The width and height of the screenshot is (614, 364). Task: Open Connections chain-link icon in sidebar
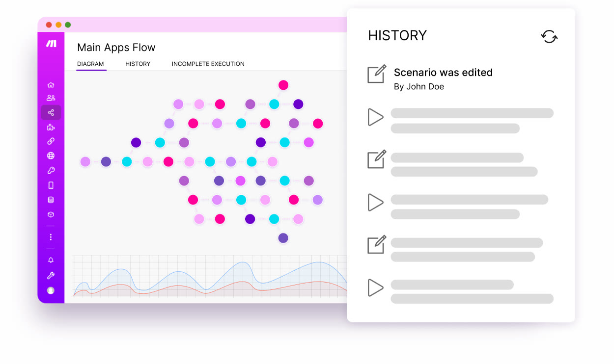pos(51,141)
